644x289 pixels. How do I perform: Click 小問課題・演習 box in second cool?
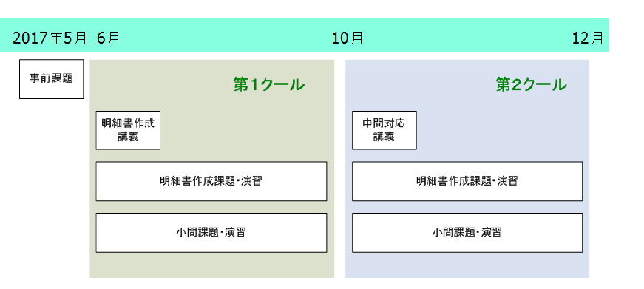click(x=467, y=233)
